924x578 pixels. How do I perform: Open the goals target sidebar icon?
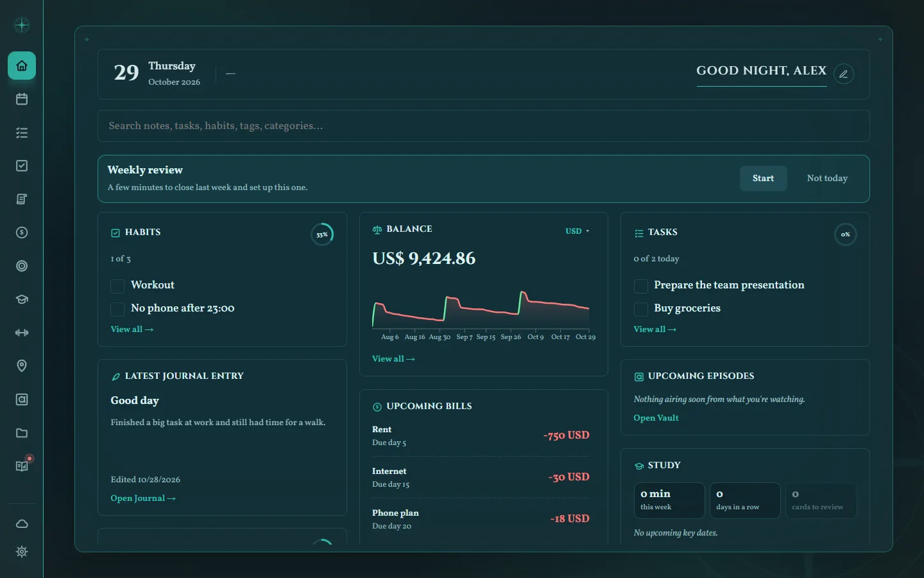[22, 266]
